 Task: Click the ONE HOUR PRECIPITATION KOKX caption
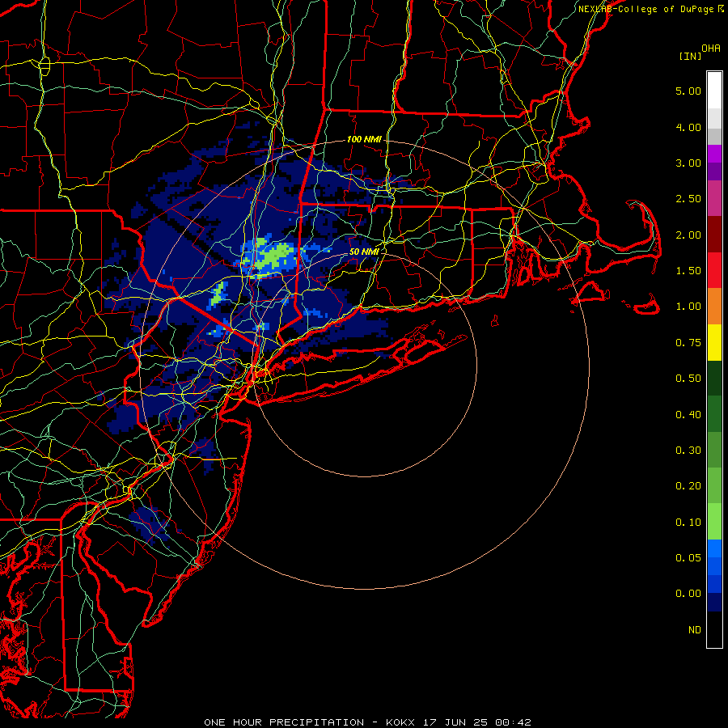367,722
